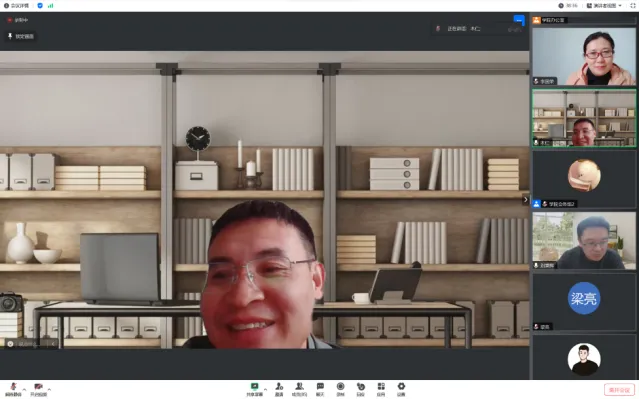Image resolution: width=640 pixels, height=400 pixels.
Task: Click the security shield icon in title bar
Action: pyautogui.click(x=40, y=5)
